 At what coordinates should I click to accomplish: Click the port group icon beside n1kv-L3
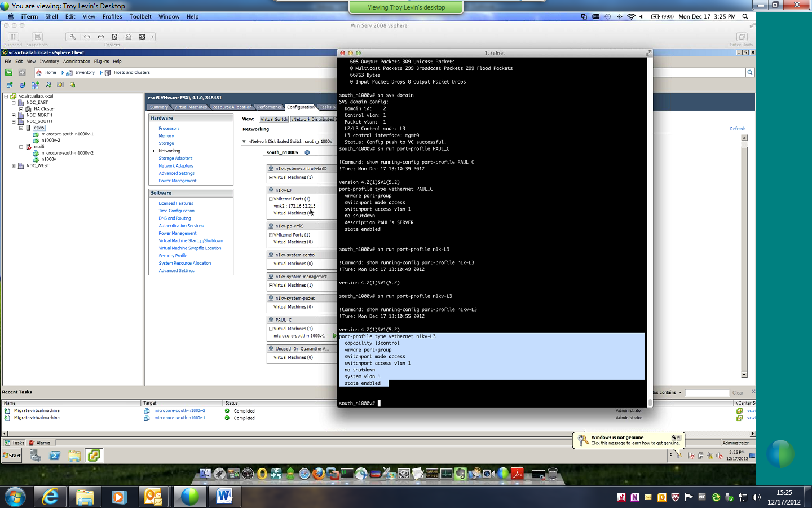[271, 190]
